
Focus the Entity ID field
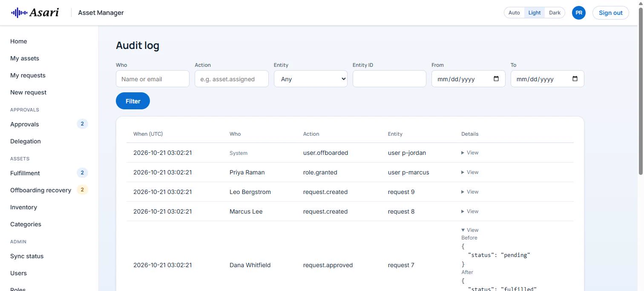(389, 79)
